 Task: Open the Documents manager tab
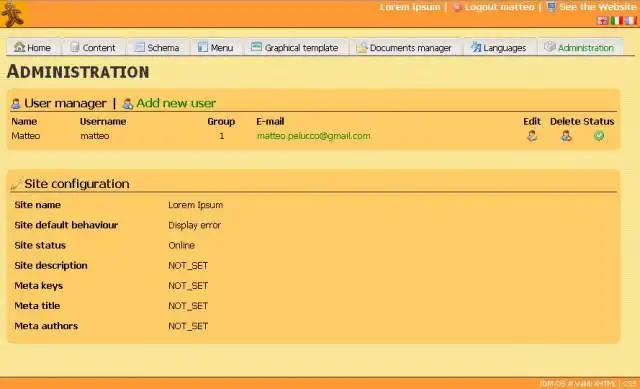coord(405,47)
